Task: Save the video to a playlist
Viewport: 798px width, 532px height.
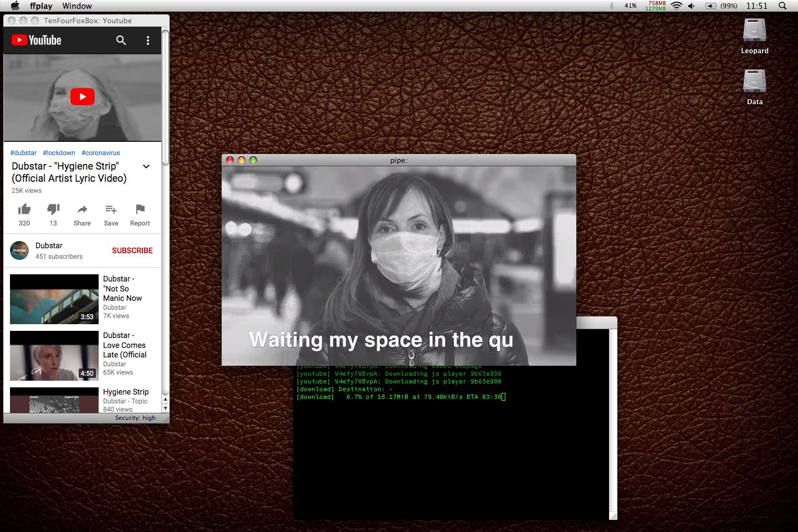Action: coord(111,209)
